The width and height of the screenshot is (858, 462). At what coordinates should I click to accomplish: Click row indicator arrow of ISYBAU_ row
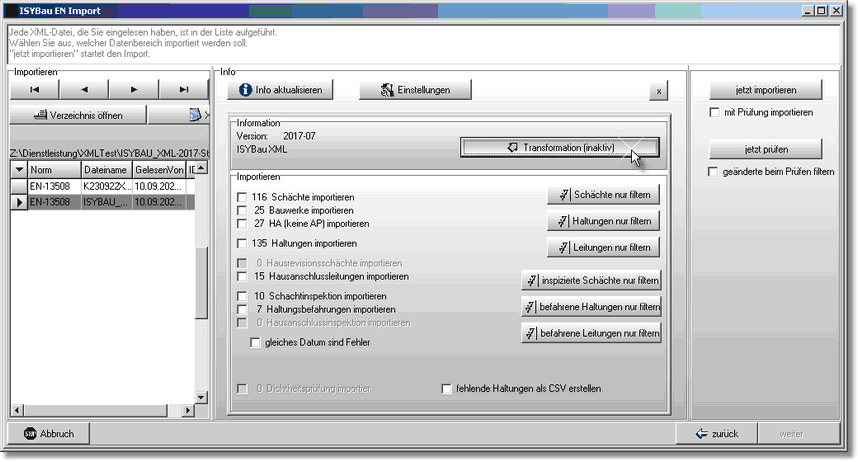click(x=19, y=202)
